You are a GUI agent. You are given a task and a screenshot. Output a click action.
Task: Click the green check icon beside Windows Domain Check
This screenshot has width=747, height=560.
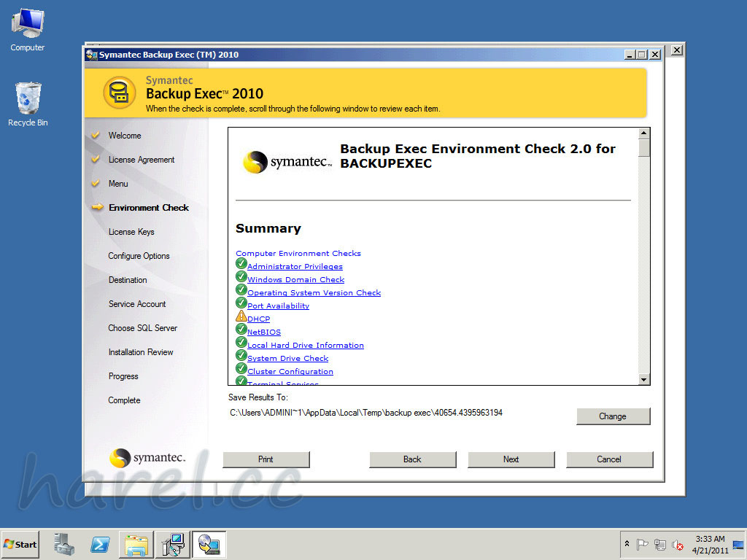241,276
